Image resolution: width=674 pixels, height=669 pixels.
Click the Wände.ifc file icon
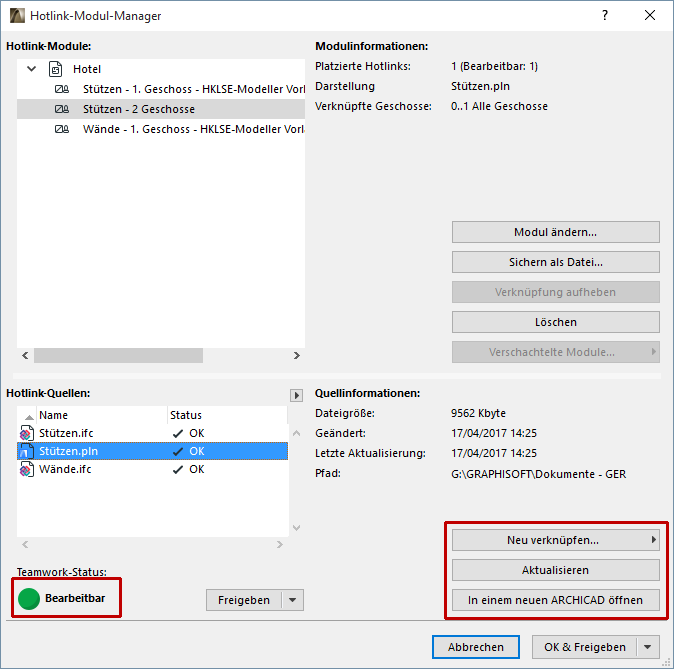(x=27, y=469)
